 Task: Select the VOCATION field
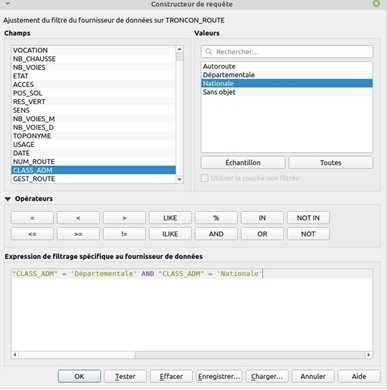pyautogui.click(x=93, y=50)
